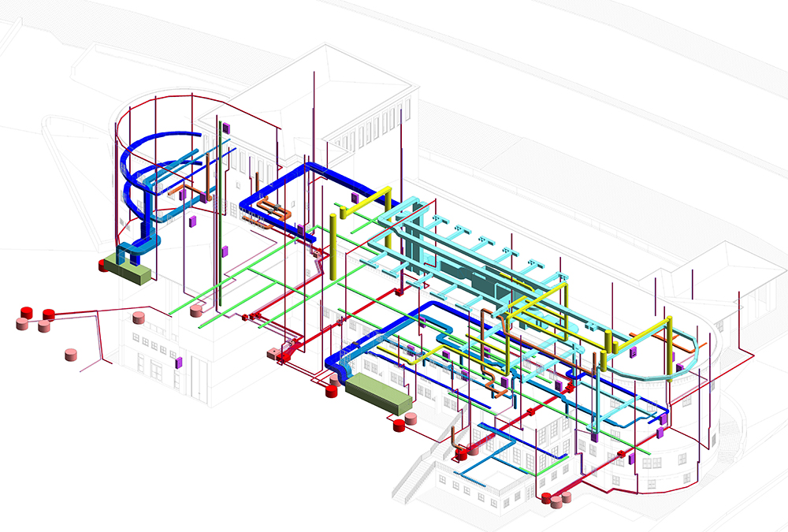Pick the pair of red tanks at bottom right
The height and width of the screenshot is (532, 788).
(556, 498)
